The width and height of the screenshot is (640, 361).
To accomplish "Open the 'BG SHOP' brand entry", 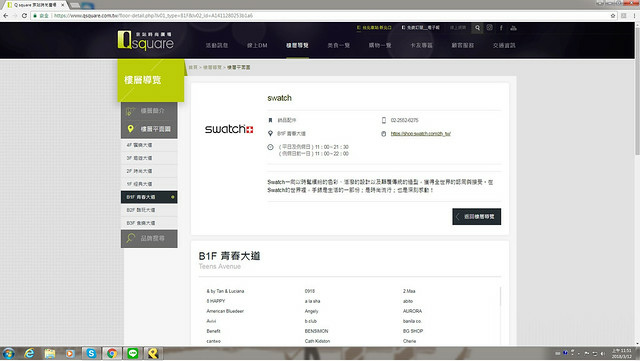I will point(413,331).
